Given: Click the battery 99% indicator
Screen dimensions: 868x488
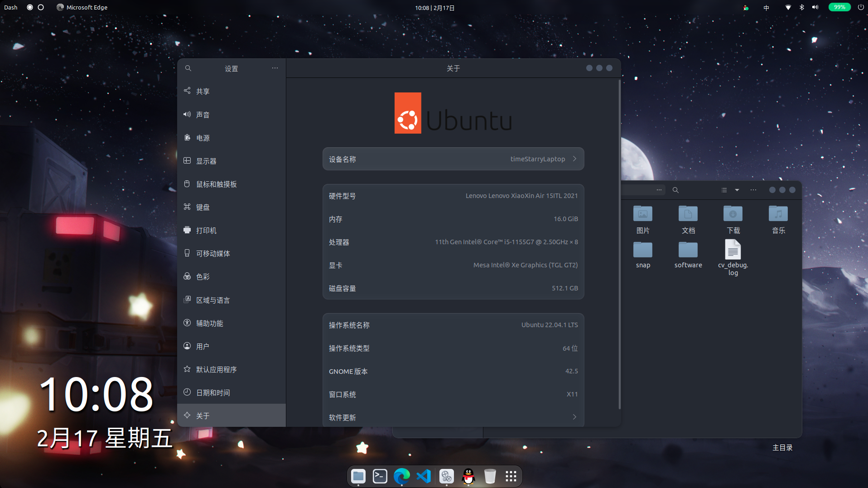Looking at the screenshot, I should pos(839,7).
